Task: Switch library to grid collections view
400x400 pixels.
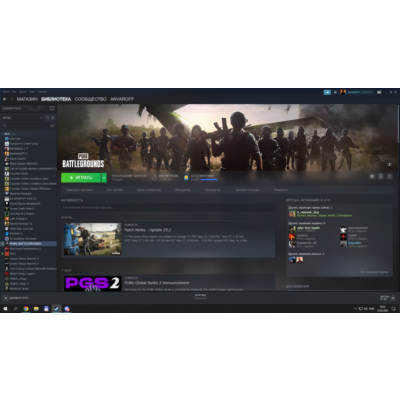Action: click(x=52, y=108)
